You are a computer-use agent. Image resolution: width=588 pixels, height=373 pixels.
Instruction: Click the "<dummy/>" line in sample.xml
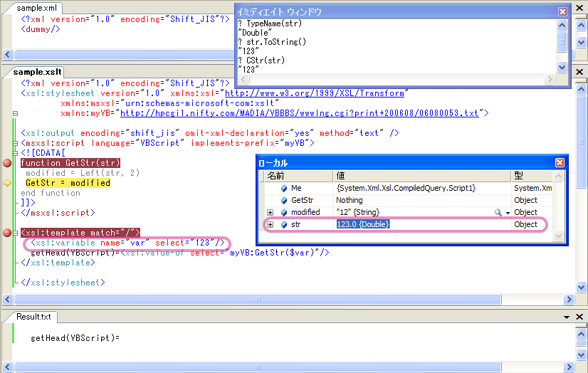[41, 29]
